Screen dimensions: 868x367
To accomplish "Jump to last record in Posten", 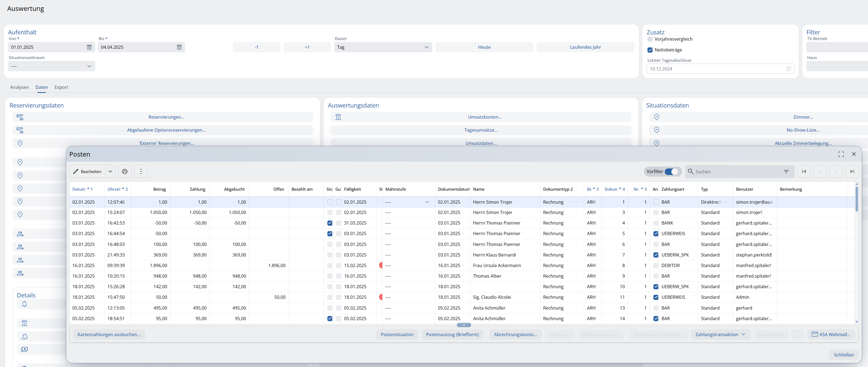I will click(852, 171).
